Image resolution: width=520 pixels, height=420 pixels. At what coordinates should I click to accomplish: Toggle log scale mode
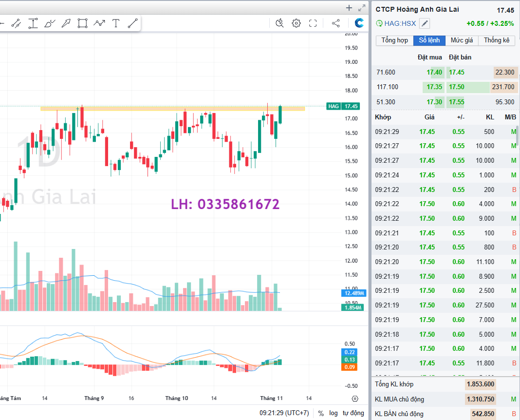333,413
